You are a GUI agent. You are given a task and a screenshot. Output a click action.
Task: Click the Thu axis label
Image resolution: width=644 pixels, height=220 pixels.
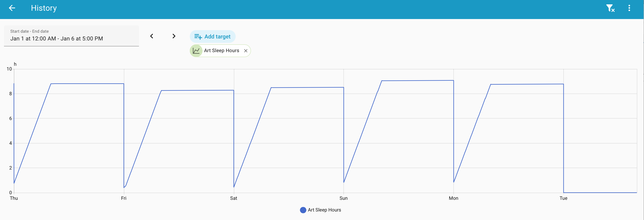pos(14,198)
